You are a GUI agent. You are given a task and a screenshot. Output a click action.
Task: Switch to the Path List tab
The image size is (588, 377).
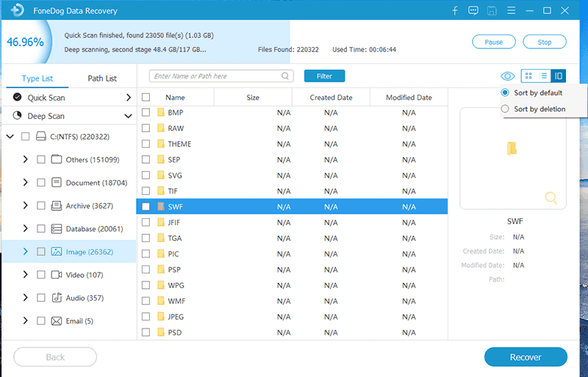(102, 79)
